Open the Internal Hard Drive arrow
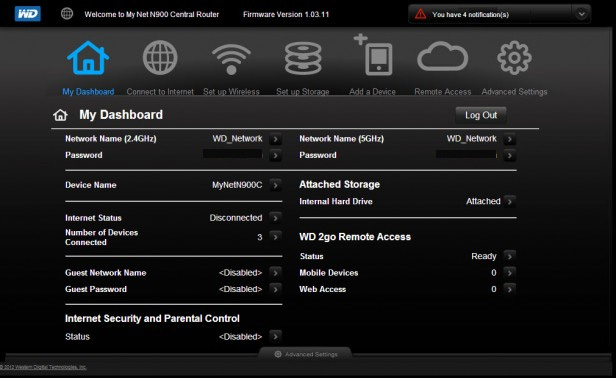Viewport: 616px width, 378px height. click(x=510, y=202)
